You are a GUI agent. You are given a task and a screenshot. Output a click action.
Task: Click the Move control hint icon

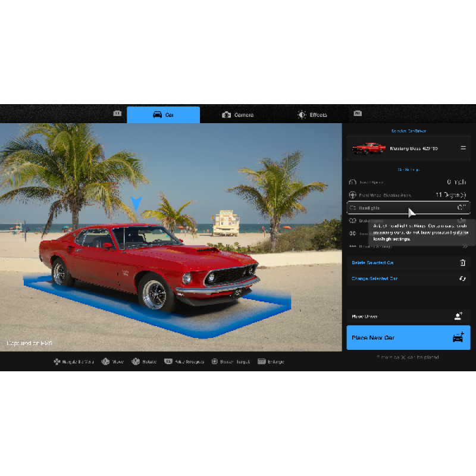point(105,361)
